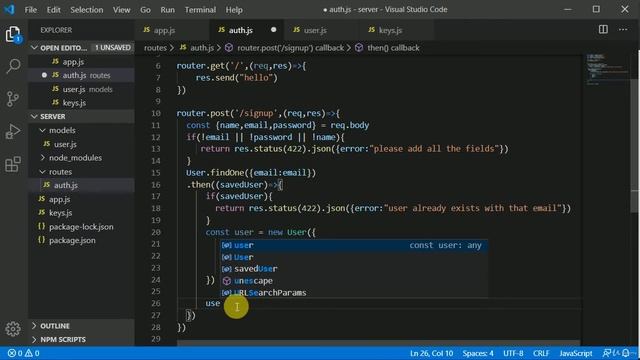Split the editor to the right
Screen dimensions: 640x360
(603, 29)
